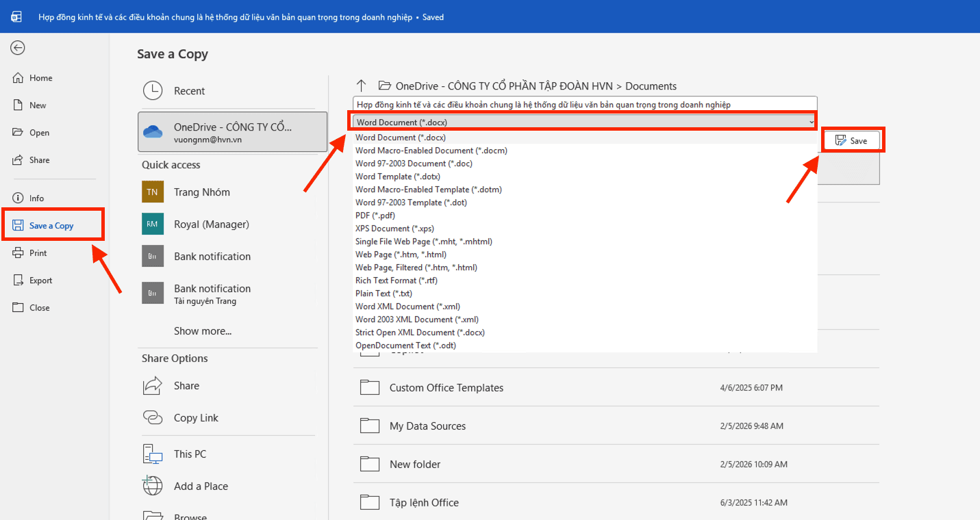Click the Save button

851,140
